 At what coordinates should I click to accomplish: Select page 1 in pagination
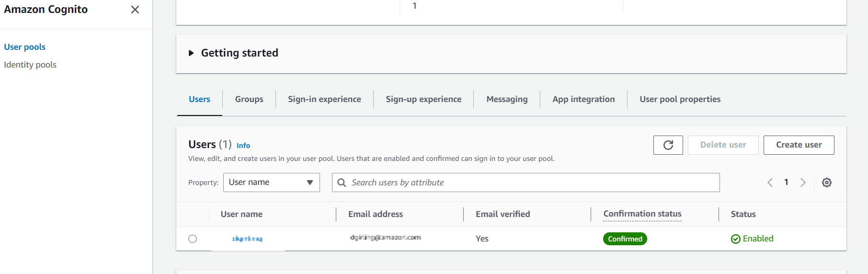(786, 182)
